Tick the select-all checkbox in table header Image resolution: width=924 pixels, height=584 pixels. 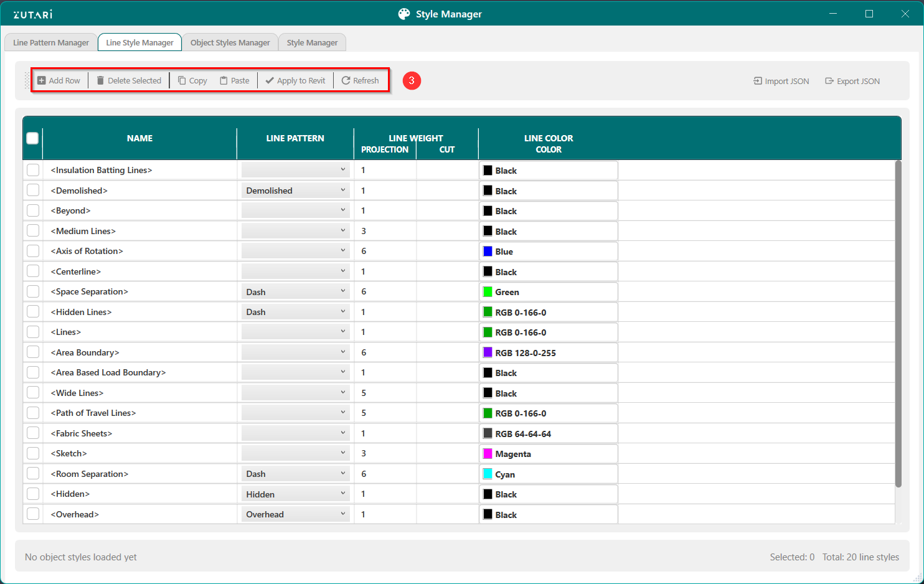pos(33,138)
